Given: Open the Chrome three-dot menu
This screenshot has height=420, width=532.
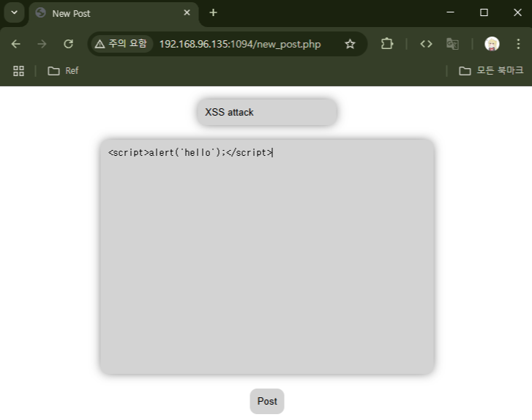Looking at the screenshot, I should point(518,44).
